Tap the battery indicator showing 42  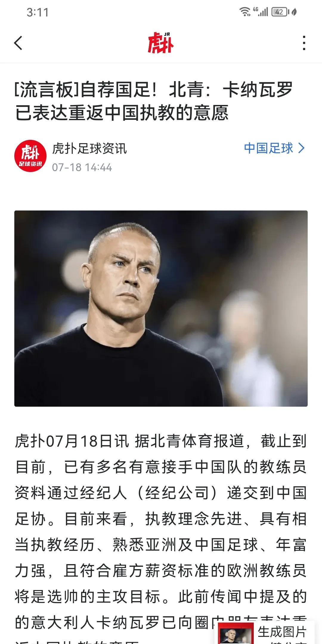(x=280, y=12)
